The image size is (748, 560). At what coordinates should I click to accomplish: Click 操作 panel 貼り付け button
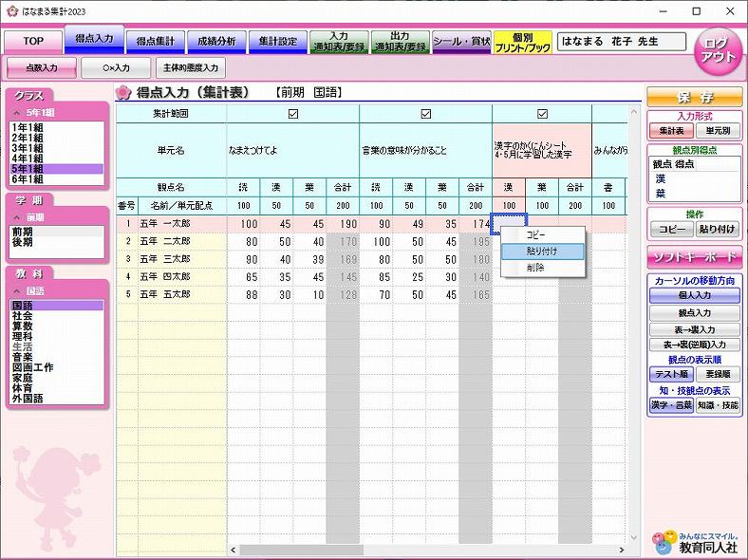point(718,230)
